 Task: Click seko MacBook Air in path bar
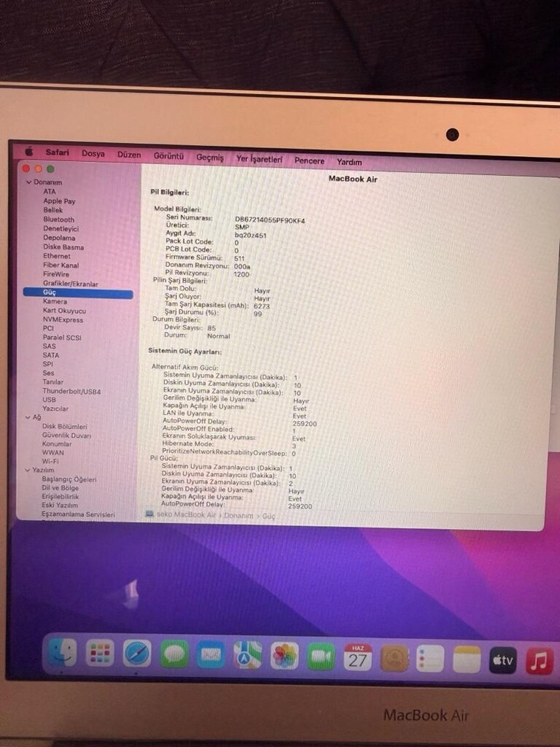(186, 514)
